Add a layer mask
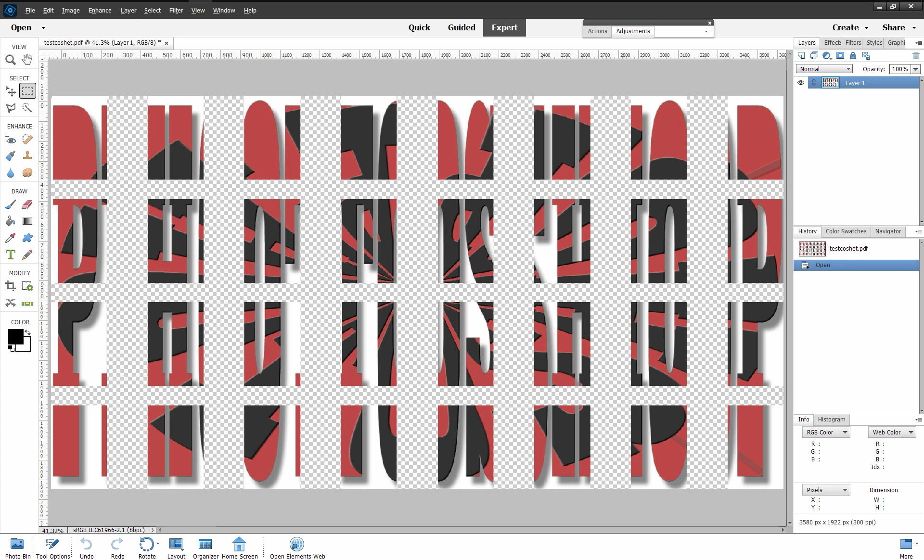Viewport: 924px width, 560px height. (x=840, y=56)
